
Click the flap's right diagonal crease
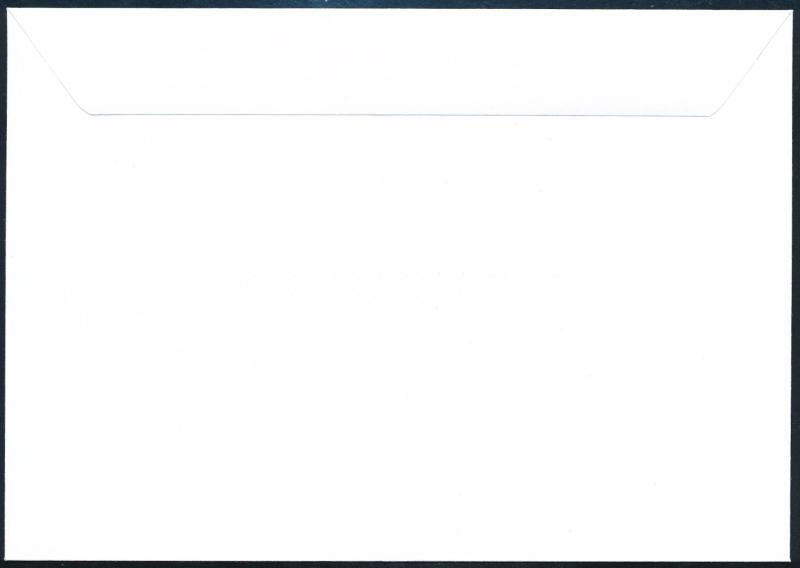753,62
